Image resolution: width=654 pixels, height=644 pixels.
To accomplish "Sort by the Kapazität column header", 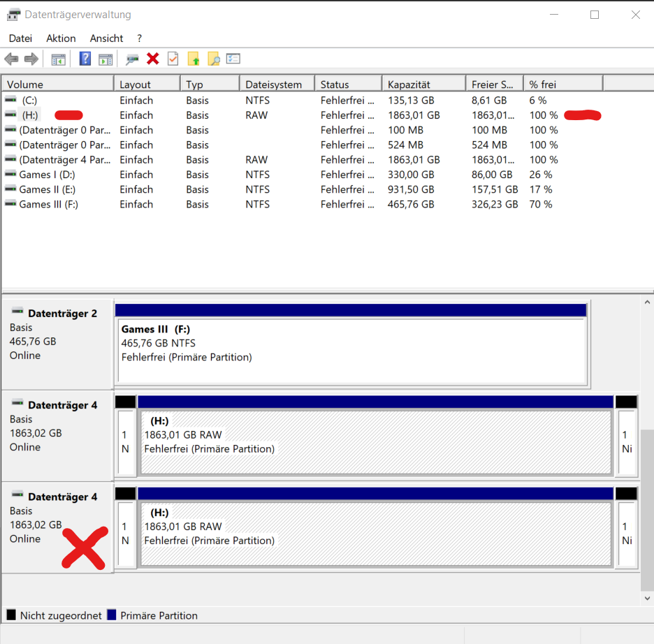I will pyautogui.click(x=424, y=85).
